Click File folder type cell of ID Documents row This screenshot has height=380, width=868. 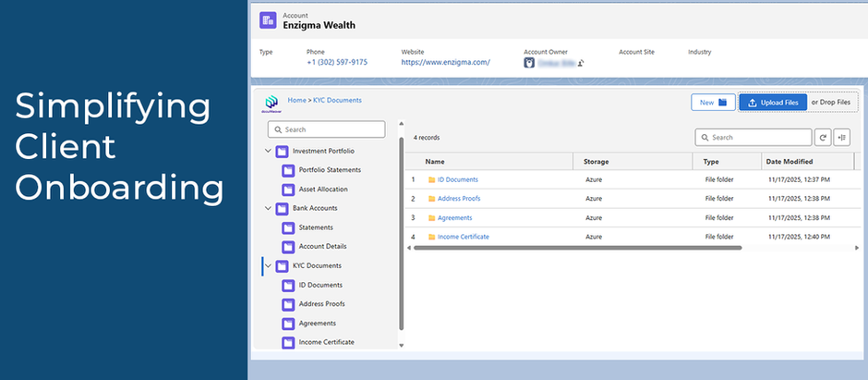click(x=719, y=180)
